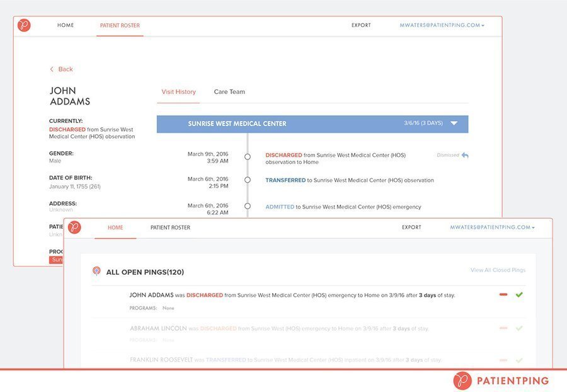Viewport: 567px width, 392px height.
Task: Dismiss the John Addams ping using the red dash icon
Action: tap(501, 294)
